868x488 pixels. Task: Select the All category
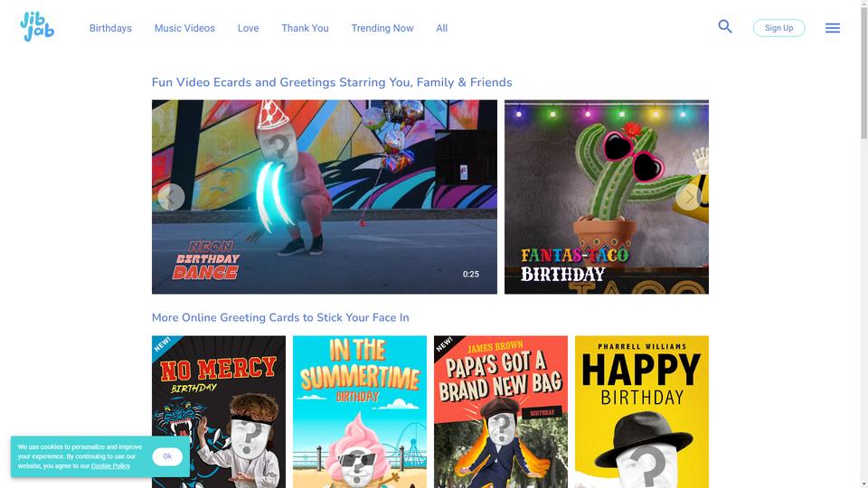(x=442, y=28)
